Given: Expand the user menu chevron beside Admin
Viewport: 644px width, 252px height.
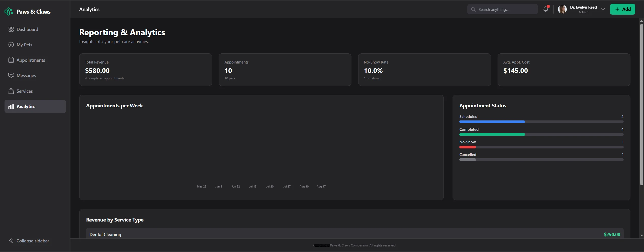Looking at the screenshot, I should tap(603, 9).
